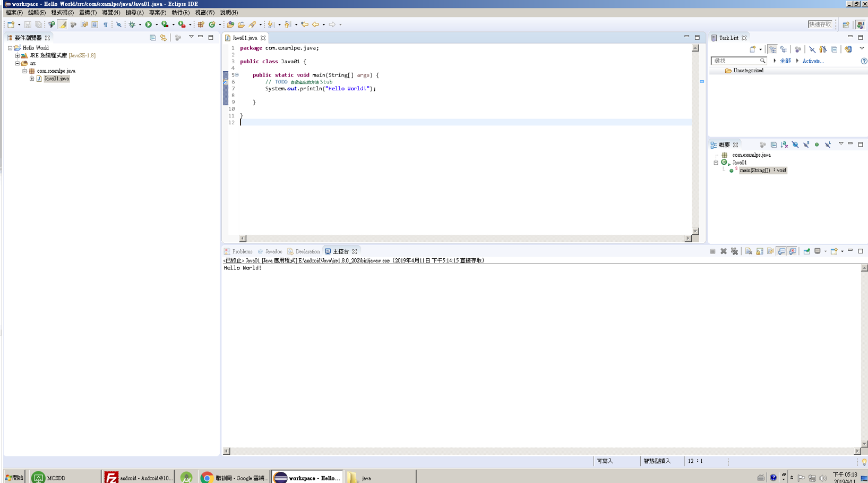Click New Task icon in Task List
The image size is (868, 483).
753,49
